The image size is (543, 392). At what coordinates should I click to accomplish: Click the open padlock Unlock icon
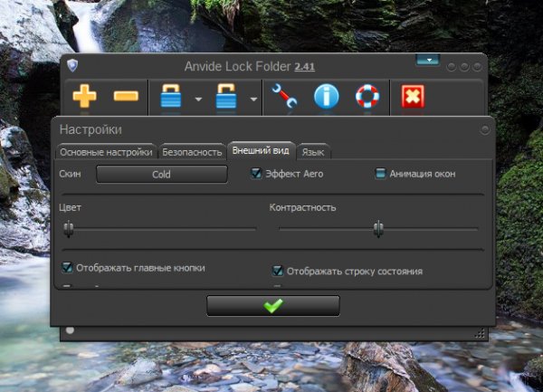(226, 96)
